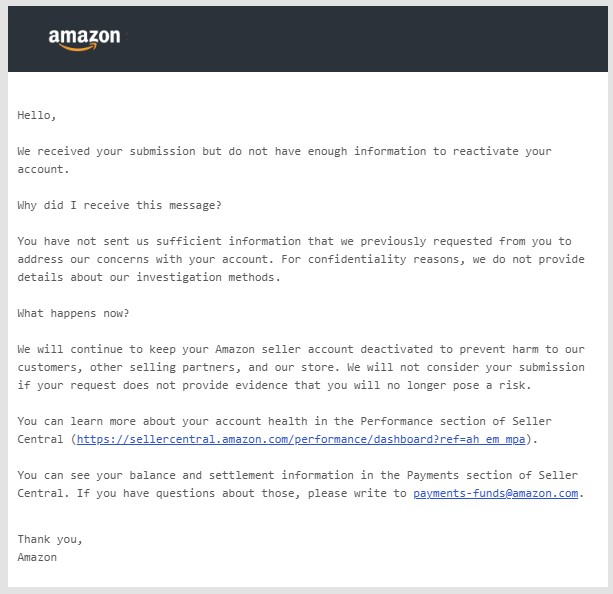Click the word "account." ending the first paragraph
613x594 pixels.
[43, 169]
